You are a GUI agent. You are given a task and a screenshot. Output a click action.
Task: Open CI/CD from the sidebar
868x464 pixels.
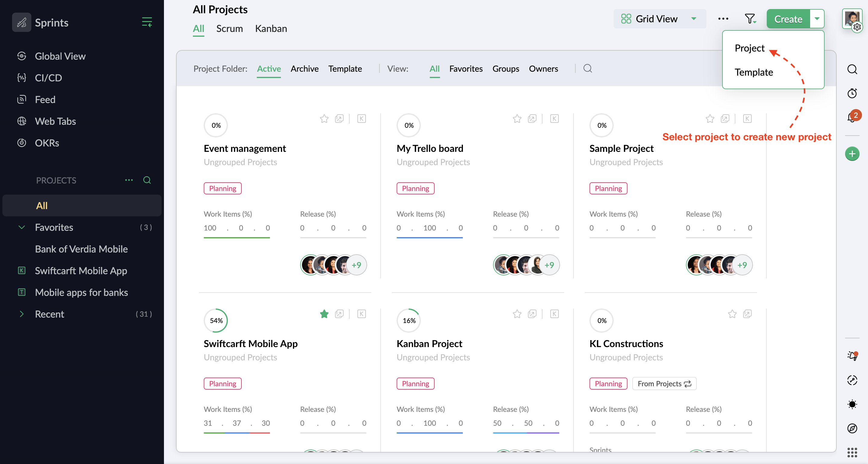pos(48,77)
